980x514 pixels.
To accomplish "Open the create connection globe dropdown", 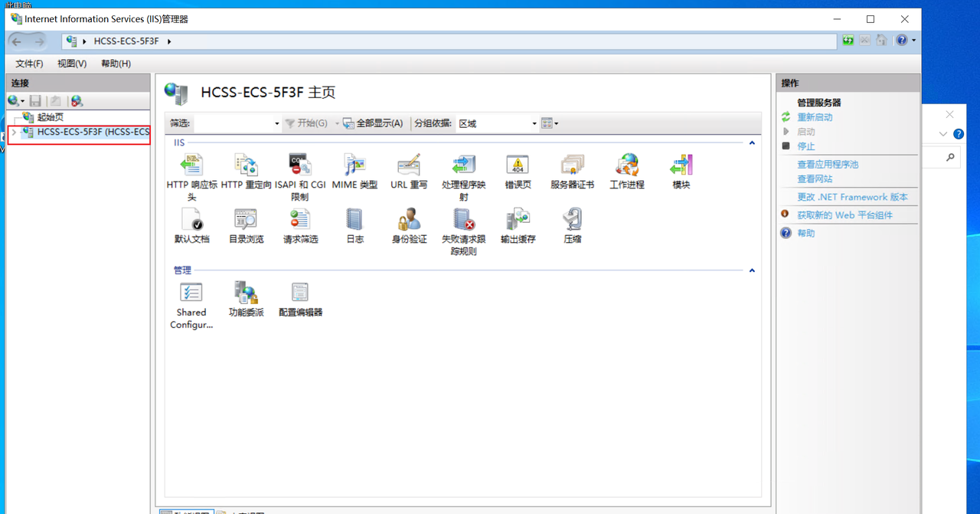I will click(16, 100).
